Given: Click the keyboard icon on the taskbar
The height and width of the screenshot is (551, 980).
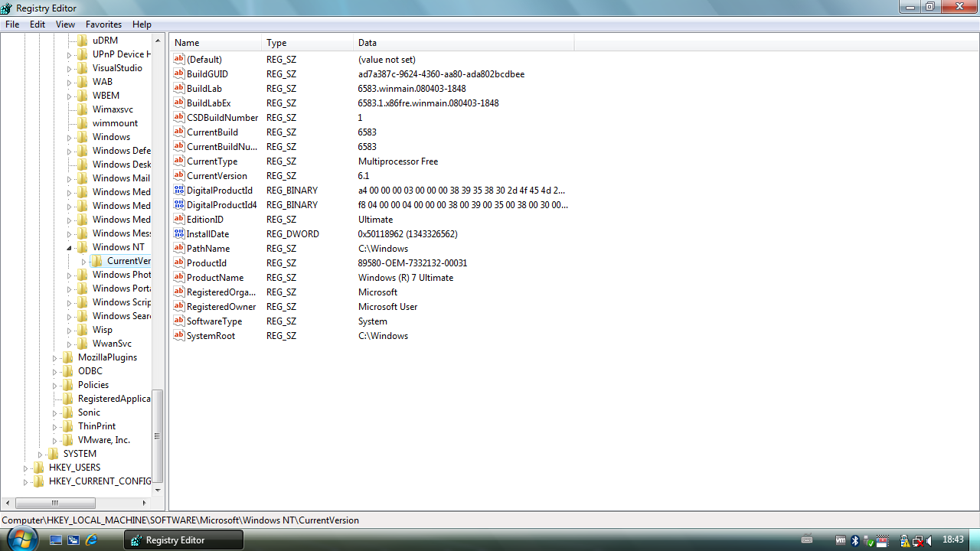Looking at the screenshot, I should click(x=806, y=540).
